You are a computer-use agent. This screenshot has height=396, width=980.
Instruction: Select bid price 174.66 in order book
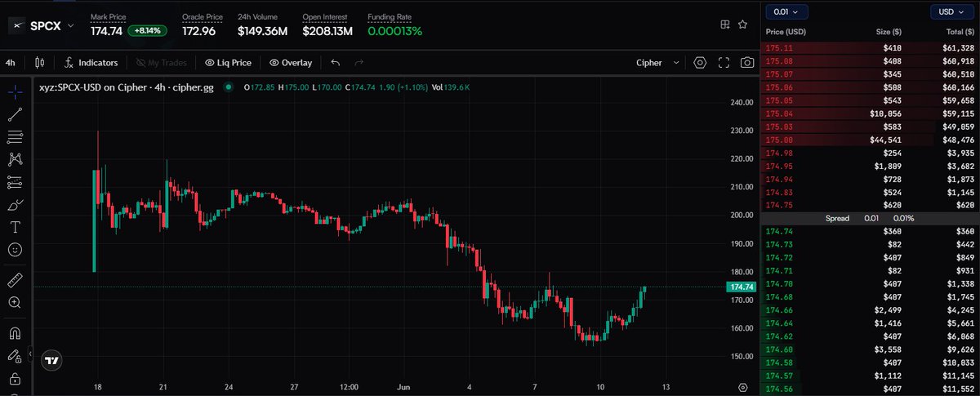(778, 309)
